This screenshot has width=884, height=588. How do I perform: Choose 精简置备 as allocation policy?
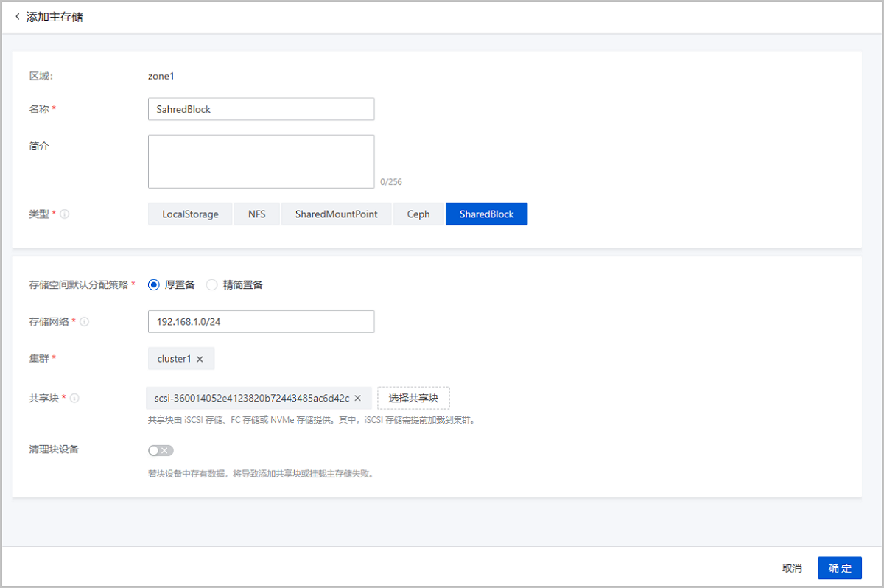click(211, 284)
